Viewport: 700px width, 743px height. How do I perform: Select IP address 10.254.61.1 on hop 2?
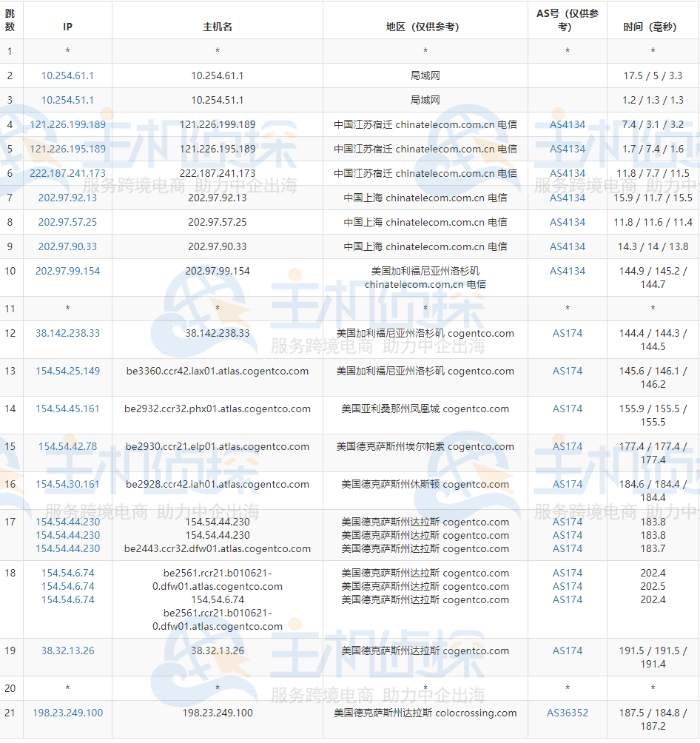(67, 75)
